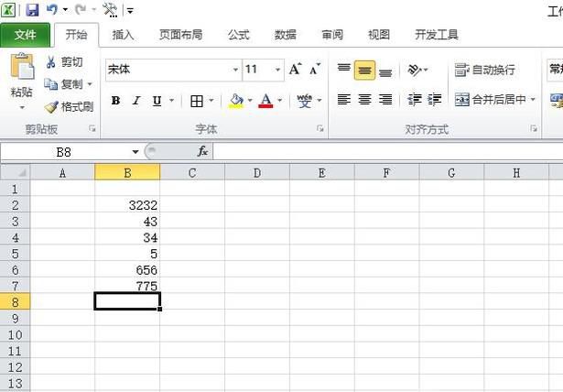This screenshot has width=563, height=392.
Task: Paste clipboard contents with 粘贴 icon
Action: pyautogui.click(x=22, y=67)
